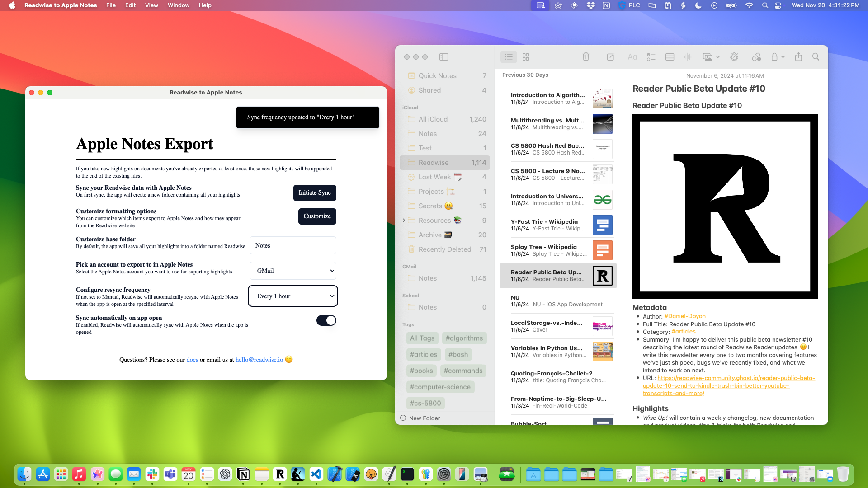The width and height of the screenshot is (868, 488).
Task: Select the All Tags filter
Action: click(422, 338)
